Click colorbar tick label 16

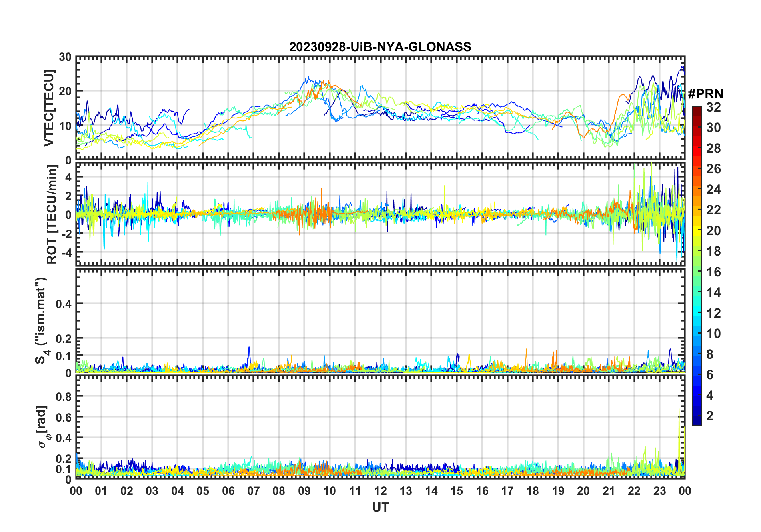(x=713, y=272)
